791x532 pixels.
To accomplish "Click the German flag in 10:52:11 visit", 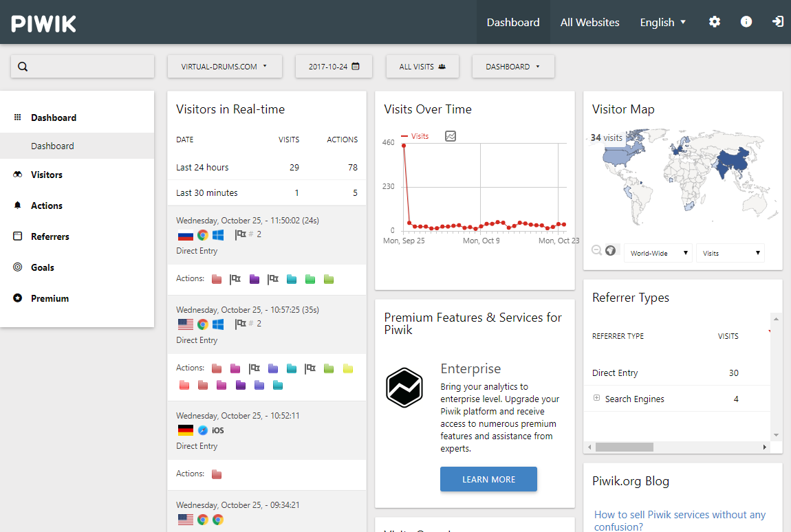I will tap(186, 430).
